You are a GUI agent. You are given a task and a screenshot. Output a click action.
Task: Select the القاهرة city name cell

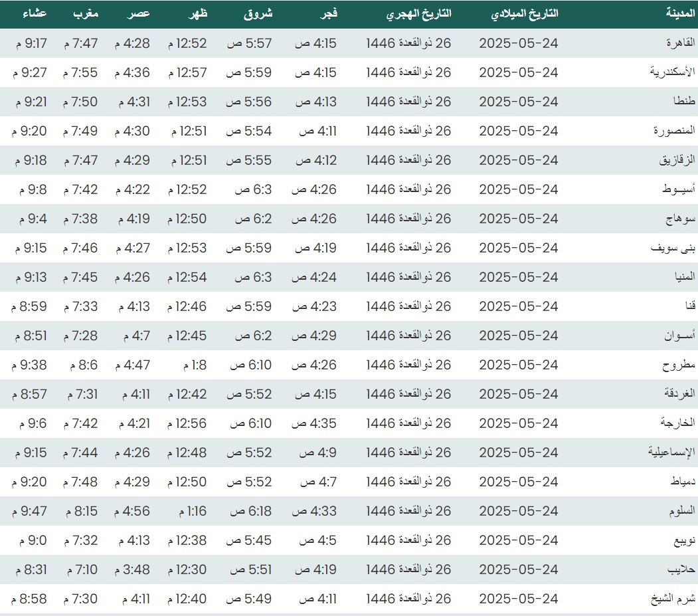click(680, 43)
